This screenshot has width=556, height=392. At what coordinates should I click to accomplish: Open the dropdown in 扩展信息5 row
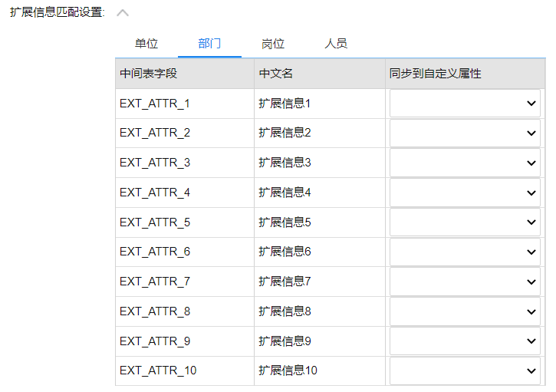[465, 222]
